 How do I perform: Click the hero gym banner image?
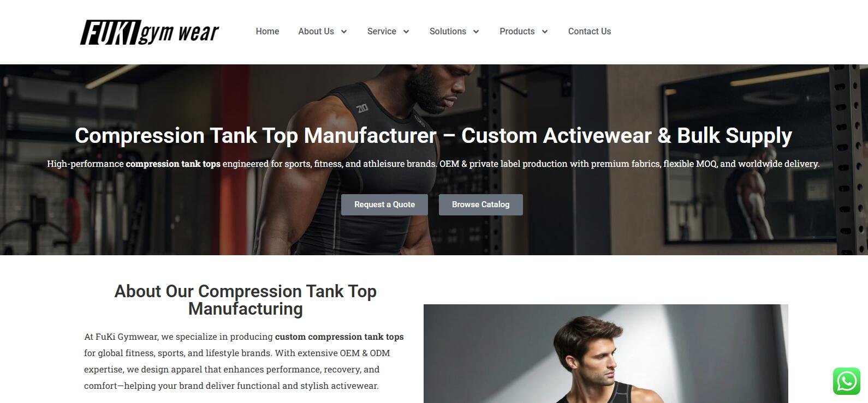434,160
